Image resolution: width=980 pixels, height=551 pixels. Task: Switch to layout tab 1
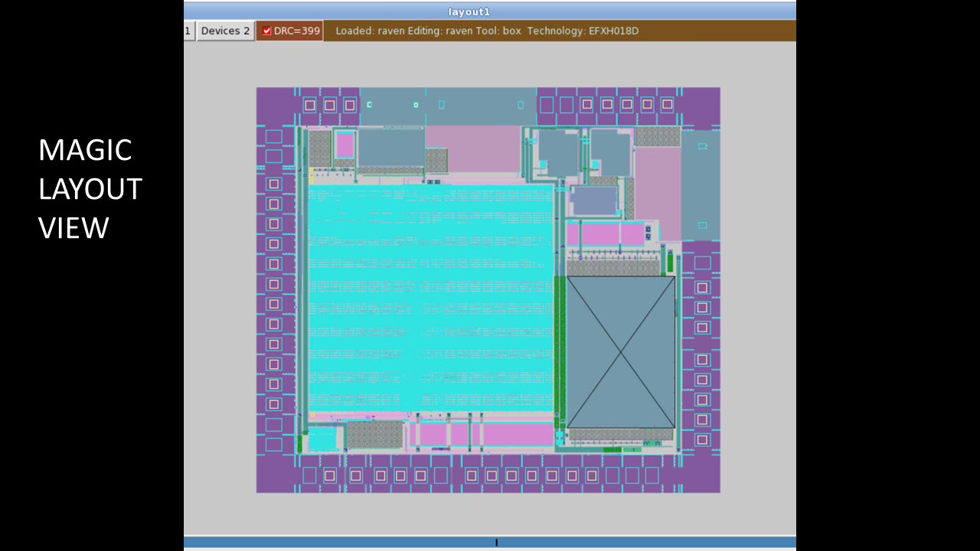(x=188, y=31)
